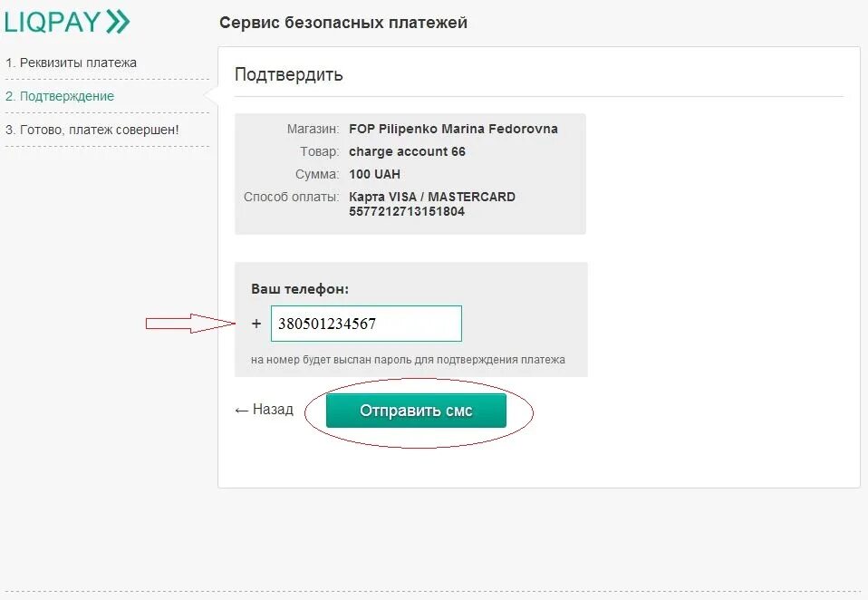Click the plus sign before phone number
Viewport: 868px width, 600px height.
tap(256, 324)
